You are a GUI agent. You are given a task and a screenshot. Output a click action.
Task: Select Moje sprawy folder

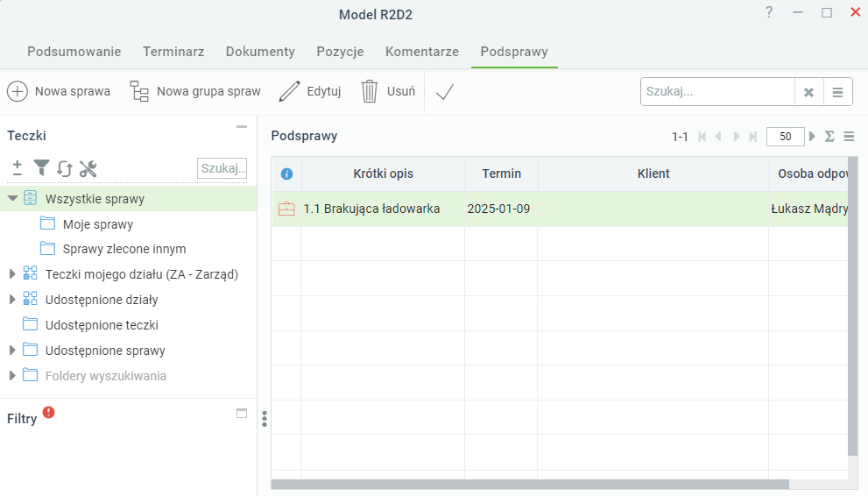(x=98, y=224)
